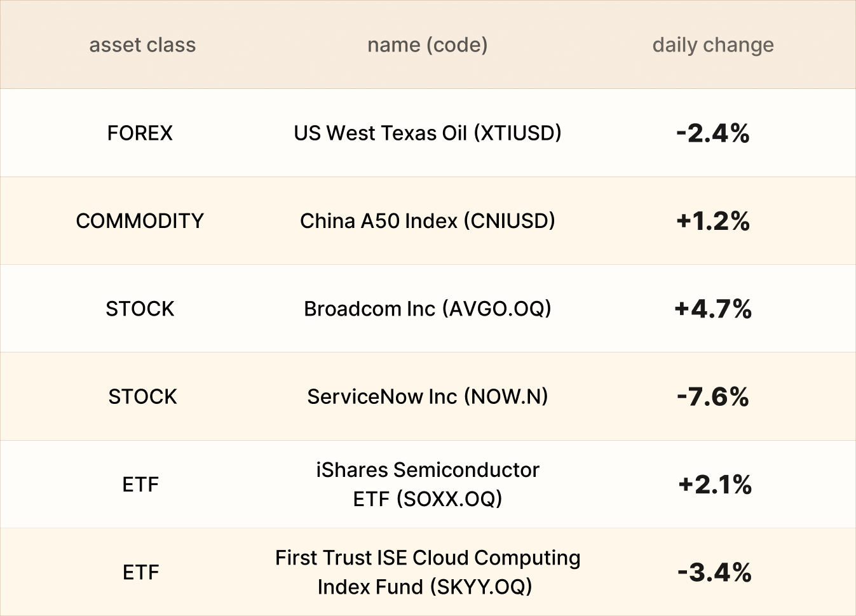Screen dimensions: 856x616
Task: Open First Trust ISE Cloud Computing Index Fund
Action: pos(427,572)
